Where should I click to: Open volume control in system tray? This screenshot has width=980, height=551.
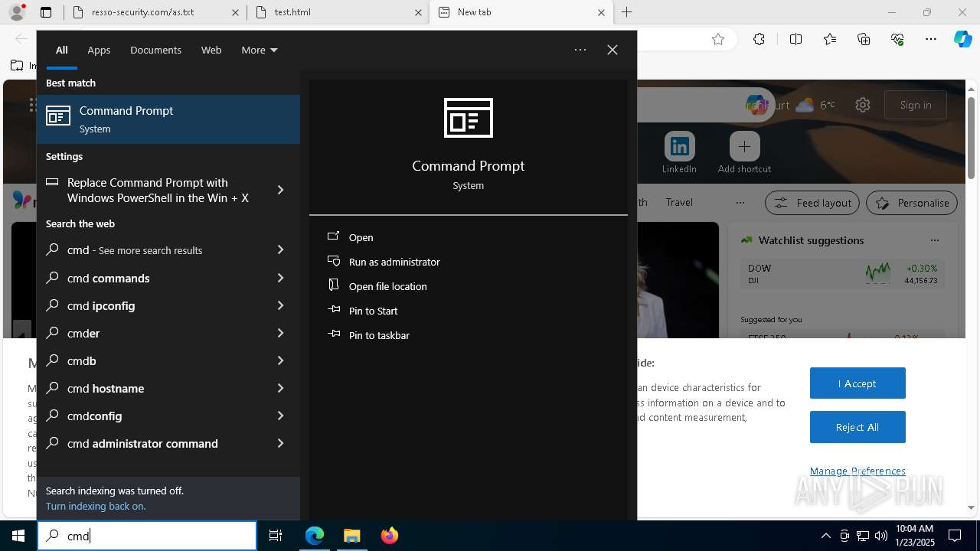pos(880,536)
